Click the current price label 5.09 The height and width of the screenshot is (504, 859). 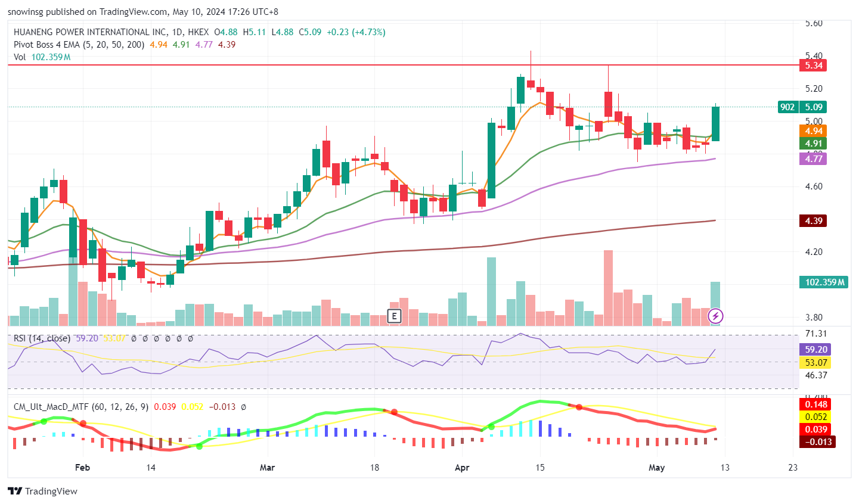[814, 107]
